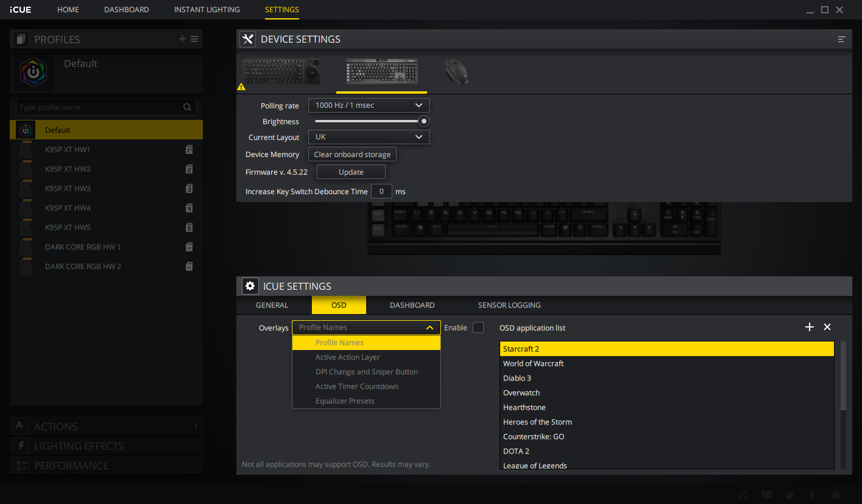Click the profile search magnifier icon
The image size is (862, 504).
[x=187, y=108]
